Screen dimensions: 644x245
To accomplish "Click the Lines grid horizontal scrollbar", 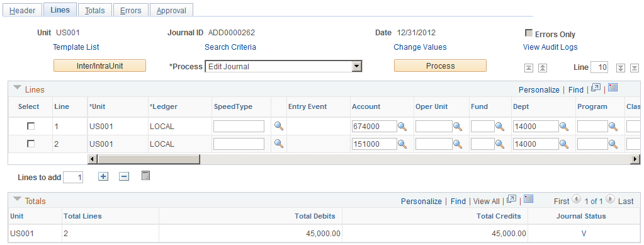I will coord(364,159).
